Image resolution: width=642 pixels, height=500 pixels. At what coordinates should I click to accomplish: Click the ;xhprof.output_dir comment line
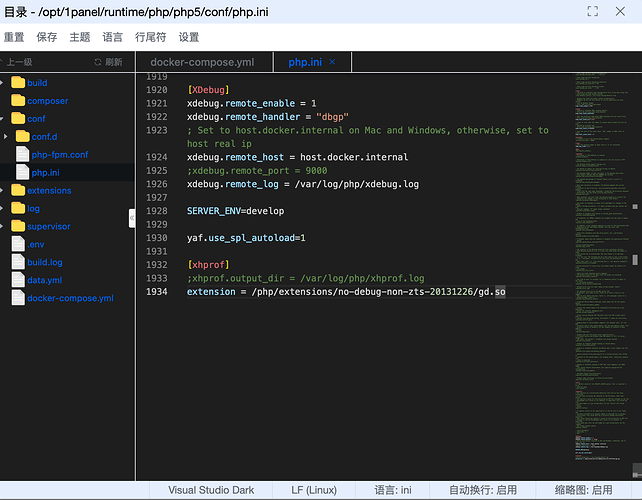[x=306, y=278]
